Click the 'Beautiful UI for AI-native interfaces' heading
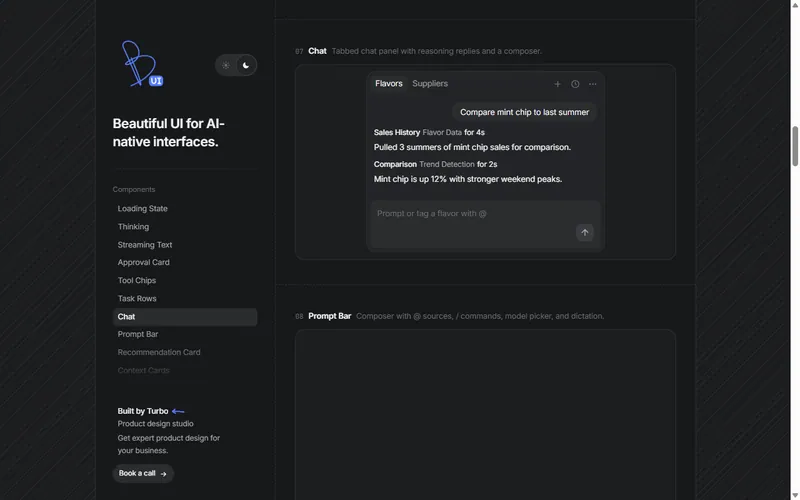800x500 pixels. point(168,133)
